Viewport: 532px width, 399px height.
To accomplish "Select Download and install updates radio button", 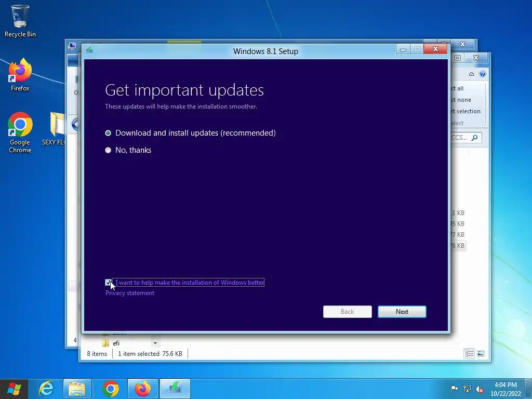I will point(108,133).
